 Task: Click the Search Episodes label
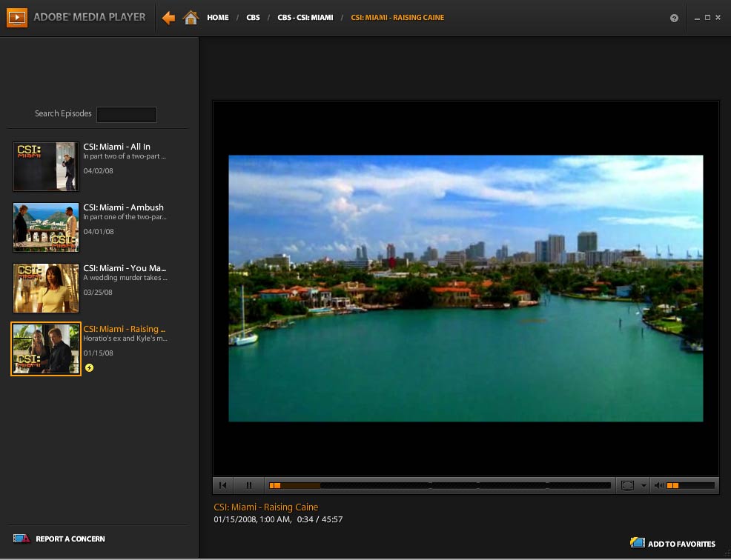63,113
